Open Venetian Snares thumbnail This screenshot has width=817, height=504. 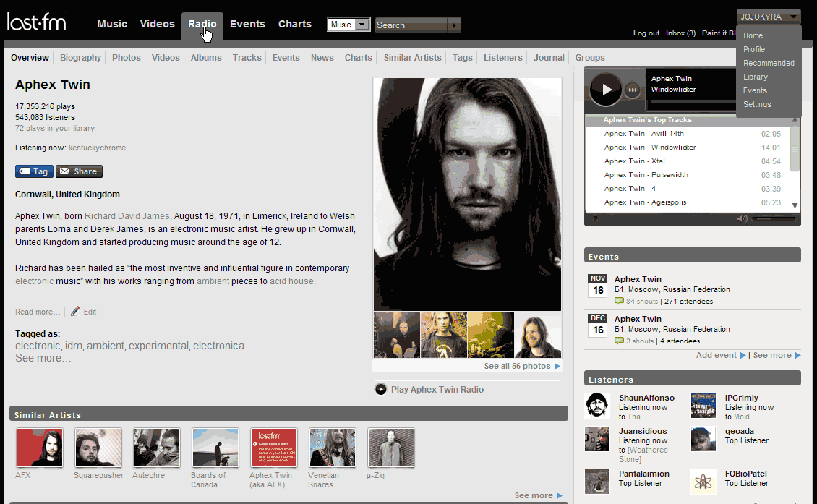pyautogui.click(x=333, y=448)
